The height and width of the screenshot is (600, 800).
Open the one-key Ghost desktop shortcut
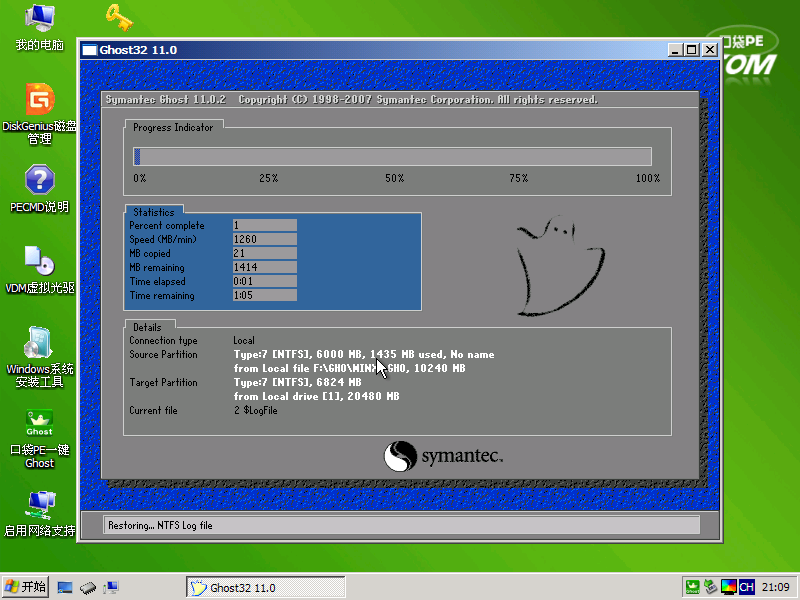click(x=39, y=424)
